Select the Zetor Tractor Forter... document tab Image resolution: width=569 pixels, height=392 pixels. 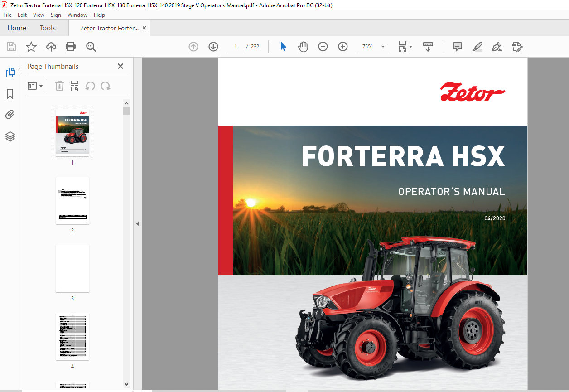click(109, 28)
